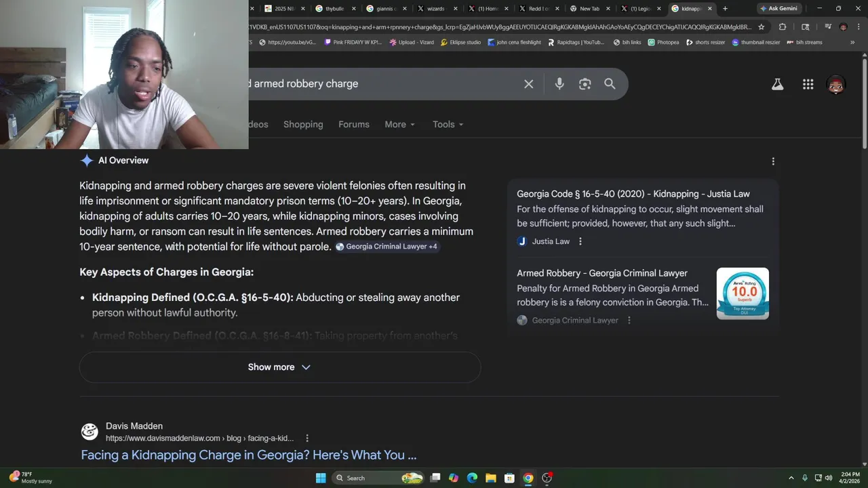Open Justia Law source options menu
This screenshot has height=488, width=868.
coord(580,241)
